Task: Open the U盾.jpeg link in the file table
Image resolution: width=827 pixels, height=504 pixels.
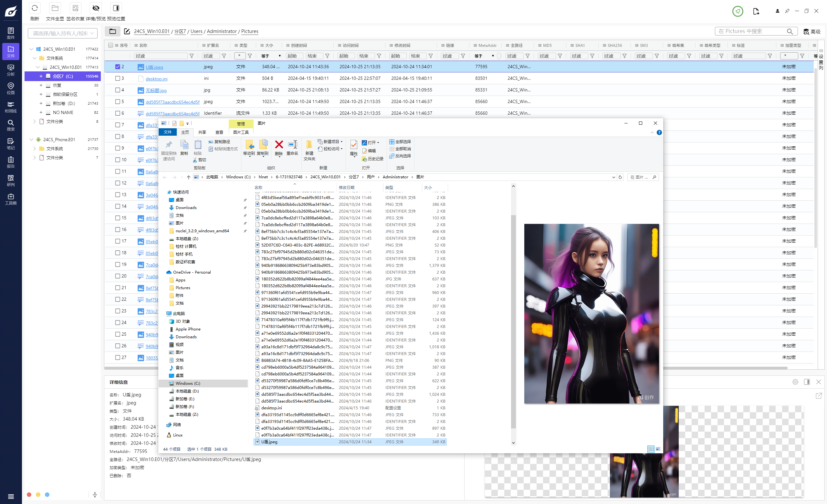Action: [154, 67]
